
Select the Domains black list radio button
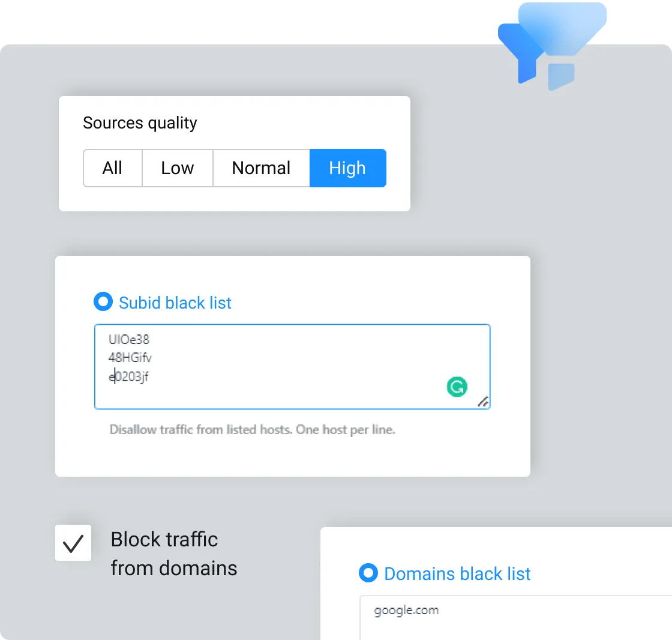[367, 573]
